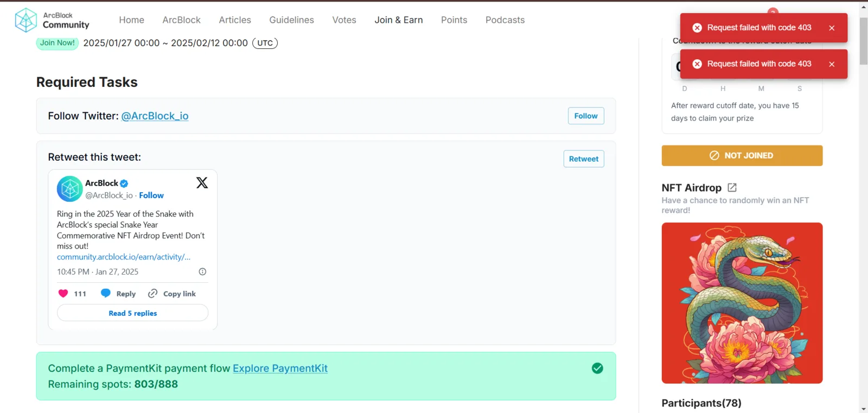Click green checkmark on PaymentKit task

pyautogui.click(x=597, y=368)
